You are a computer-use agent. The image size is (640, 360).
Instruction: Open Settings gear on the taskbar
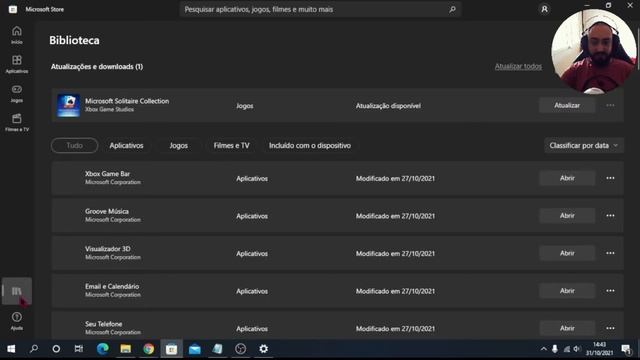pos(264,349)
